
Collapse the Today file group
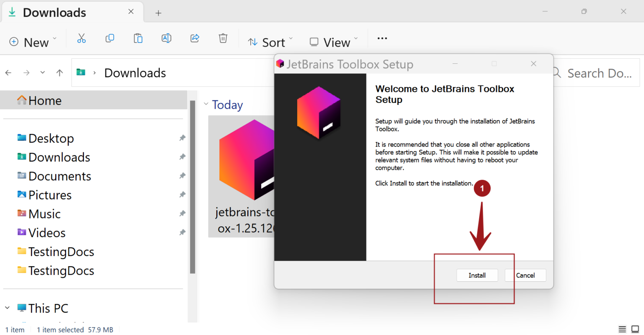click(x=206, y=104)
